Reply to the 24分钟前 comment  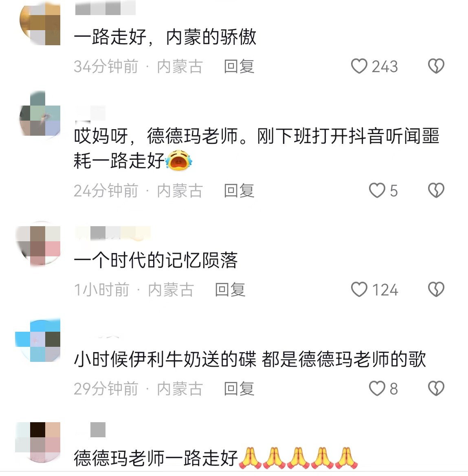[x=239, y=191]
